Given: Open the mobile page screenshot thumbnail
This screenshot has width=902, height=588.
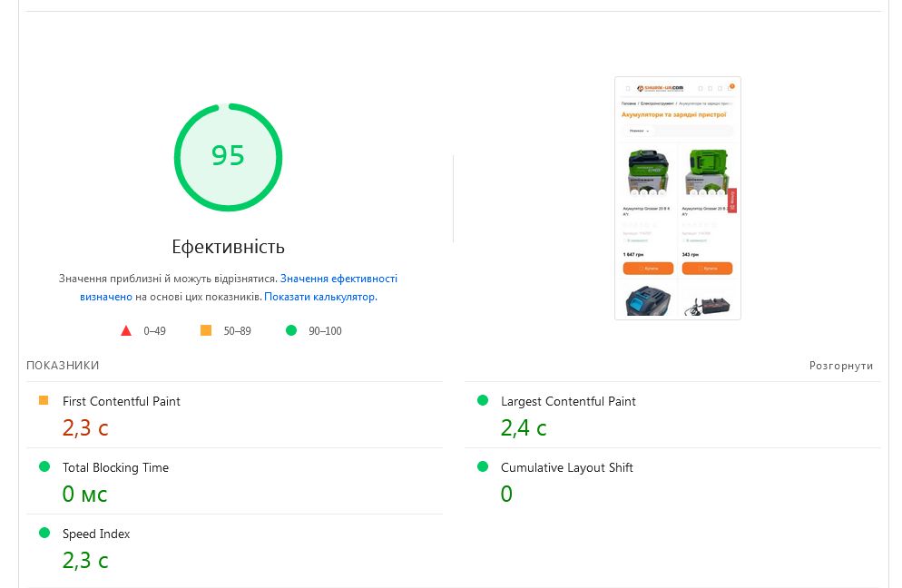Looking at the screenshot, I should [x=677, y=198].
